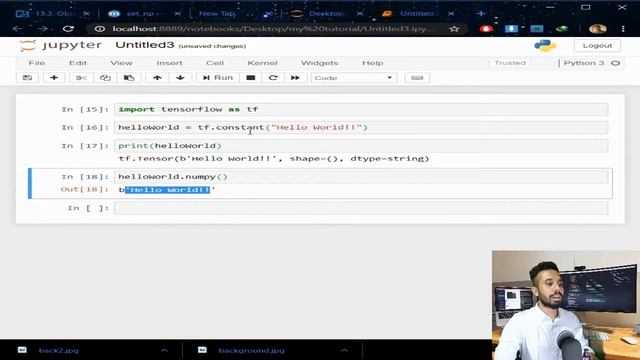Open downloaded back2.jpg file
The image size is (640, 360).
(x=58, y=350)
